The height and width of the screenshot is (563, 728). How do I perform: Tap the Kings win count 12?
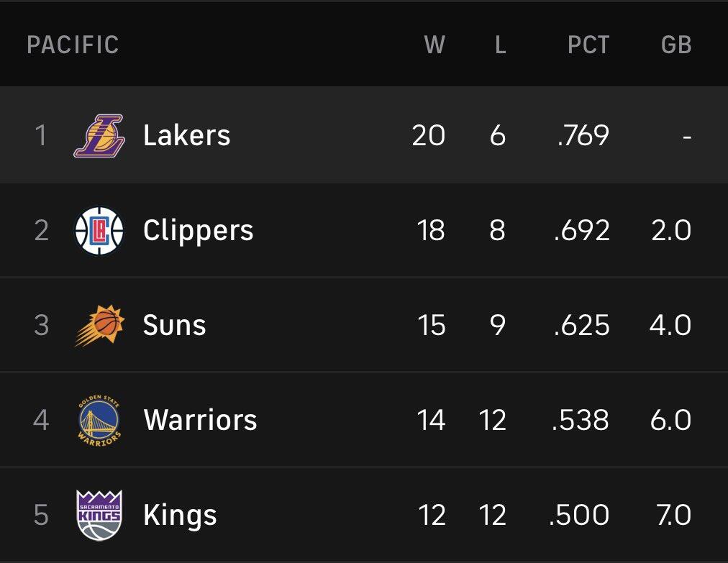(432, 515)
